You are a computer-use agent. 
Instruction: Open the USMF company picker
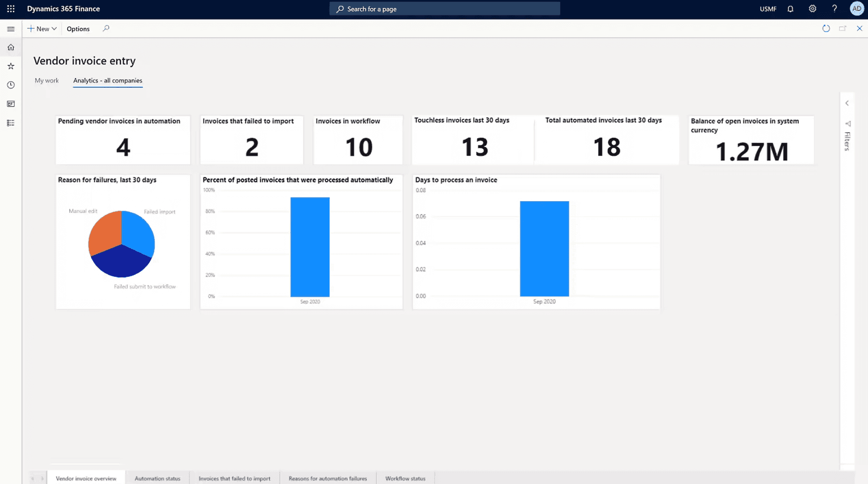(x=768, y=9)
